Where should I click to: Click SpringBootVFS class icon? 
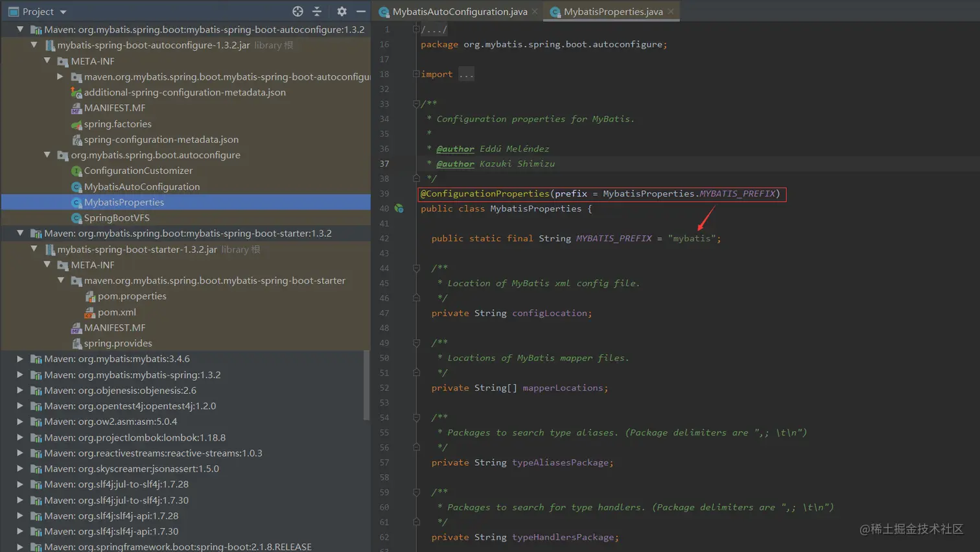click(76, 218)
